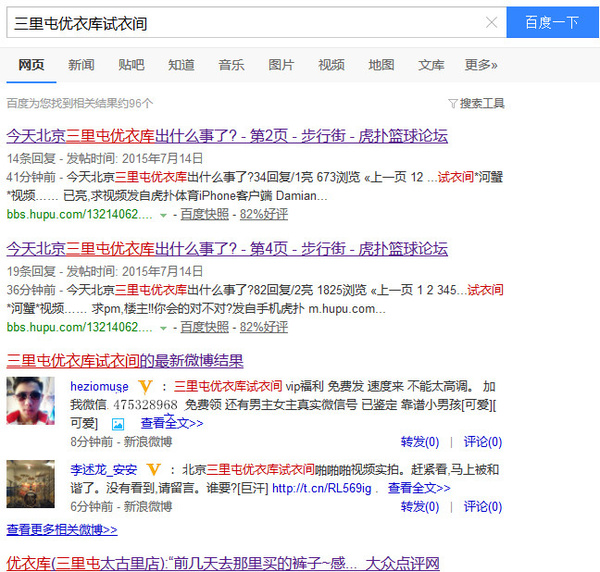Click the funnel icon beside 搜索工具
Image resolution: width=600 pixels, height=572 pixels.
[x=453, y=103]
